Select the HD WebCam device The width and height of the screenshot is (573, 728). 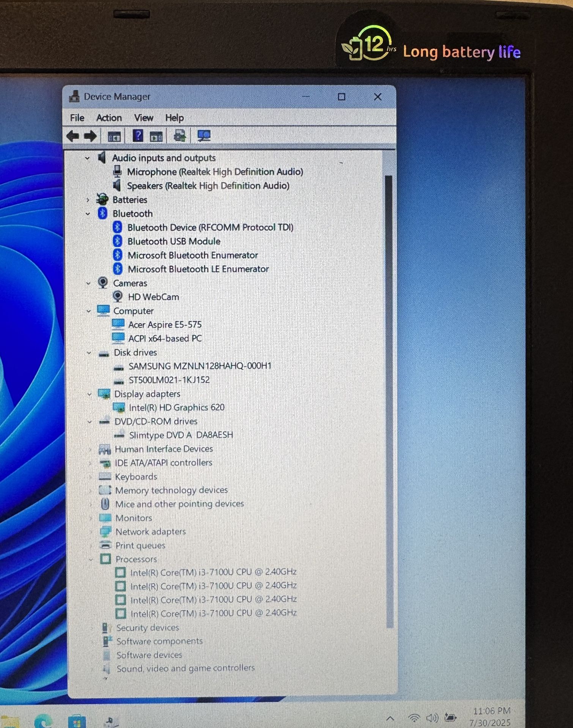(153, 297)
